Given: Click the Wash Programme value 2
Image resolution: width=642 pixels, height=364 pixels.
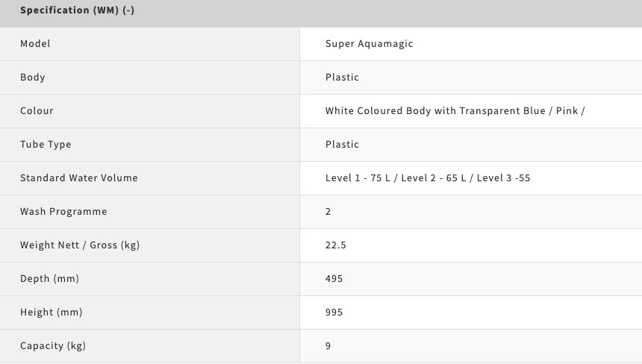Looking at the screenshot, I should coord(328,211).
